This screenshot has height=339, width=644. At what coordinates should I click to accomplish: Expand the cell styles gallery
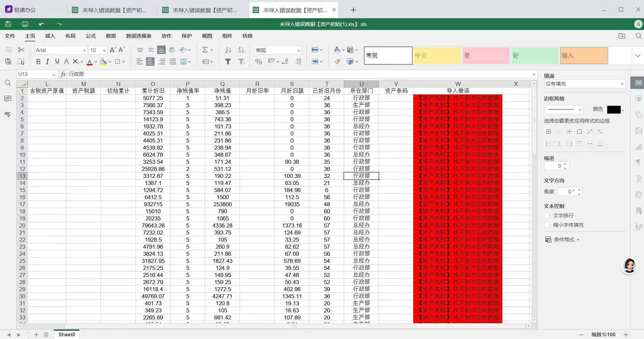click(638, 56)
